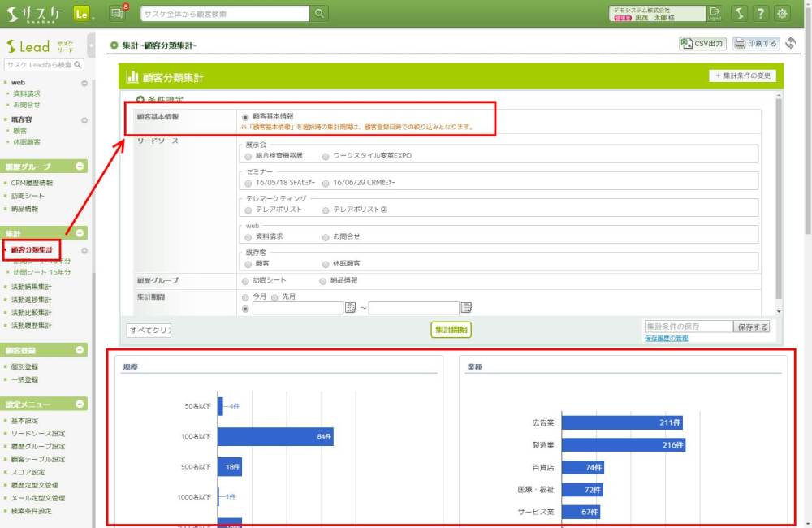Click the magnifier search button in top bar

[320, 14]
